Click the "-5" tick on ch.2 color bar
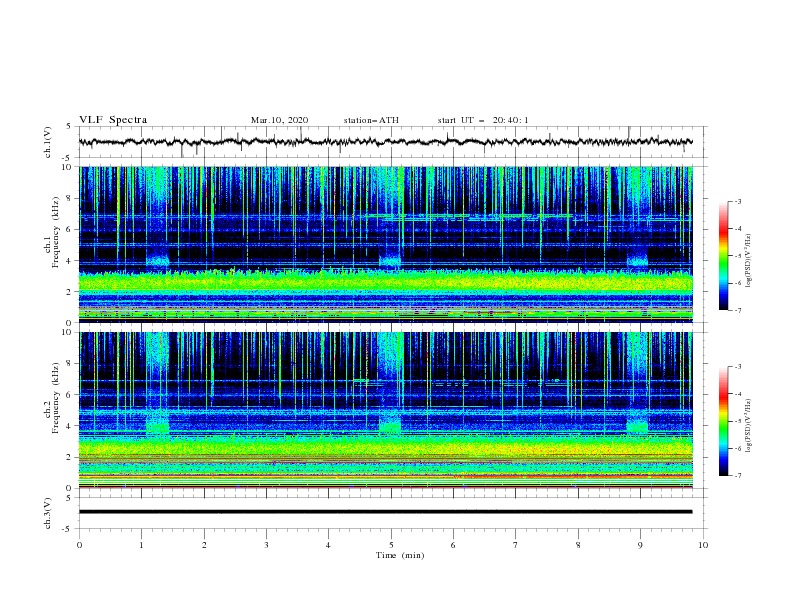792x612 pixels. click(738, 421)
